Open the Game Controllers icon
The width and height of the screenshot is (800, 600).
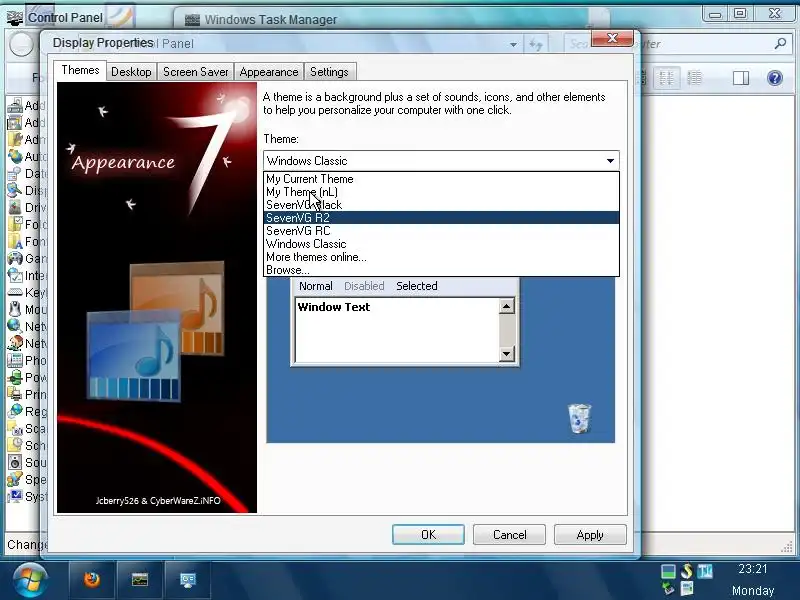pos(15,258)
